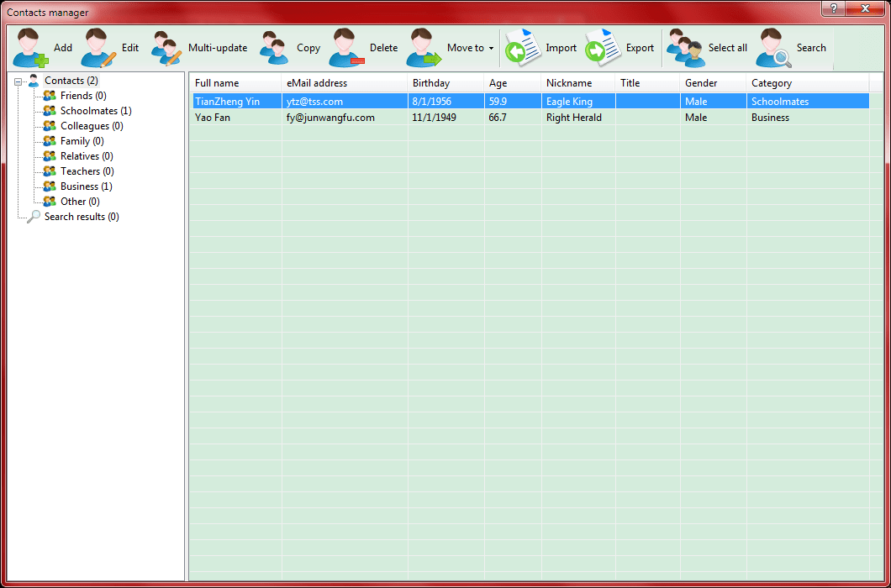Select the Yao Fan contact row
891x588 pixels.
[x=530, y=118]
